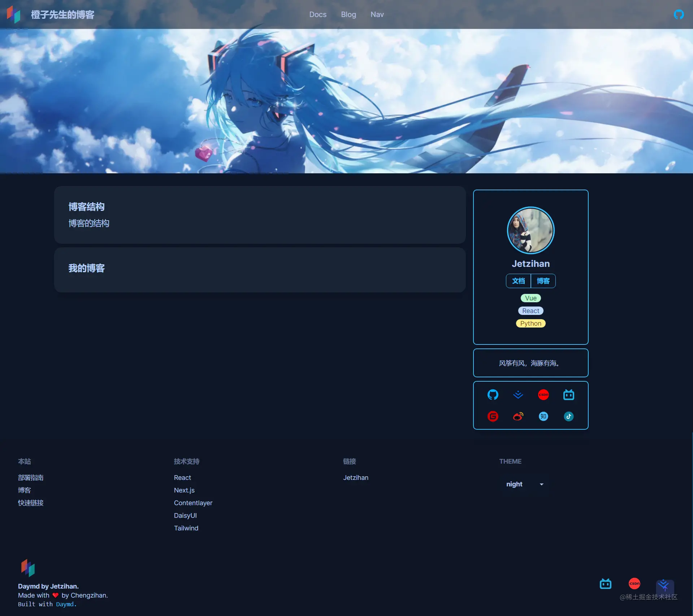
Task: Open the Contentlayer footer link
Action: 193,503
